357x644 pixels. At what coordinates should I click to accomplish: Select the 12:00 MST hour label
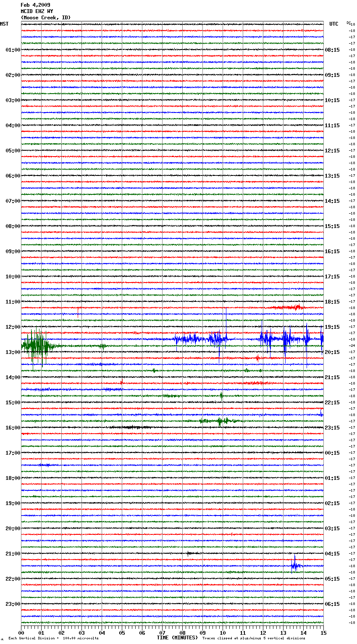(13, 327)
